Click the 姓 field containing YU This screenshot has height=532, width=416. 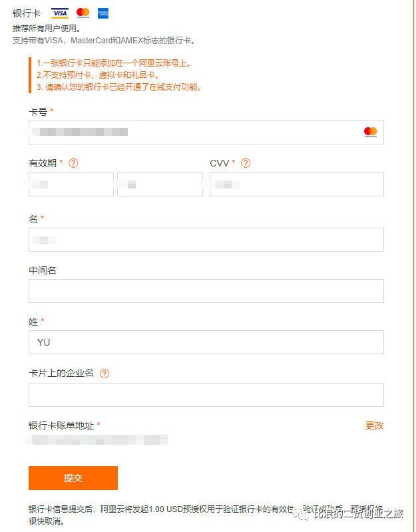click(x=206, y=342)
